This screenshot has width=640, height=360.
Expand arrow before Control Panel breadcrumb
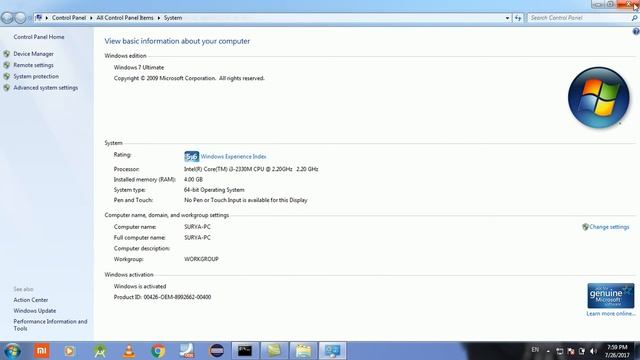point(47,18)
